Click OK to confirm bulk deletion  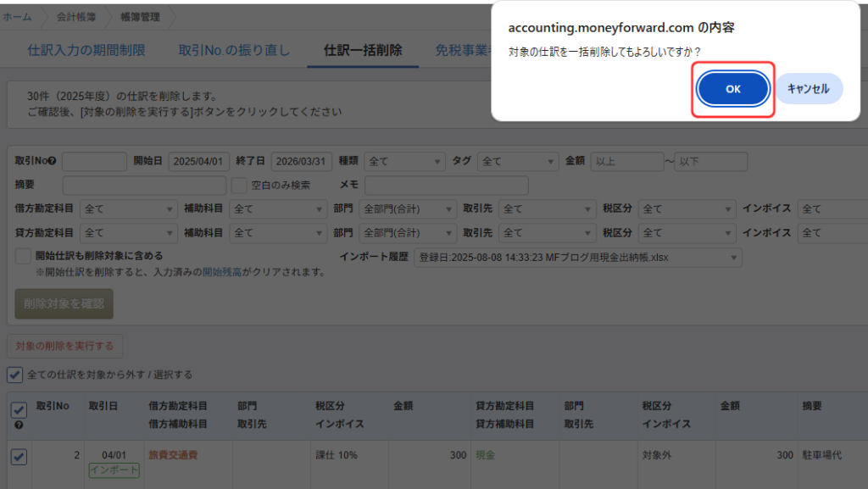[x=733, y=89]
